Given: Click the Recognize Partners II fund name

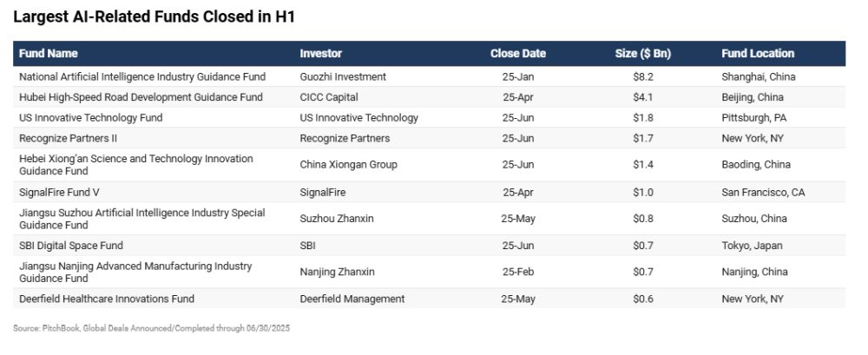Looking at the screenshot, I should [71, 138].
